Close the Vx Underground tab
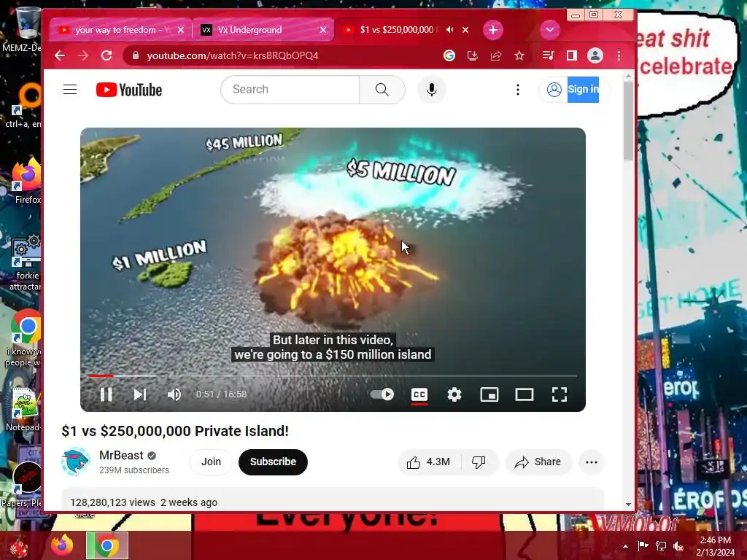 pos(323,30)
